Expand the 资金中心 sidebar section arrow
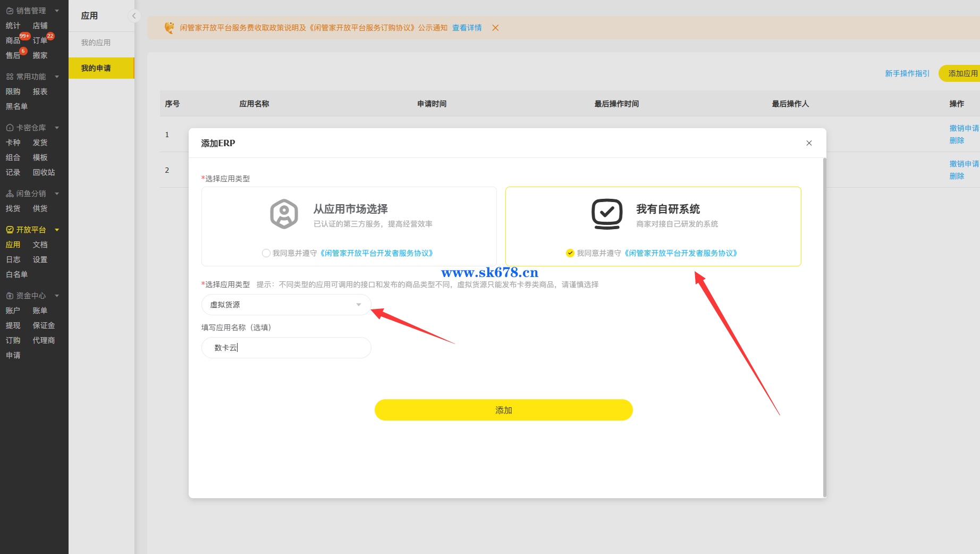The width and height of the screenshot is (980, 554). point(57,296)
